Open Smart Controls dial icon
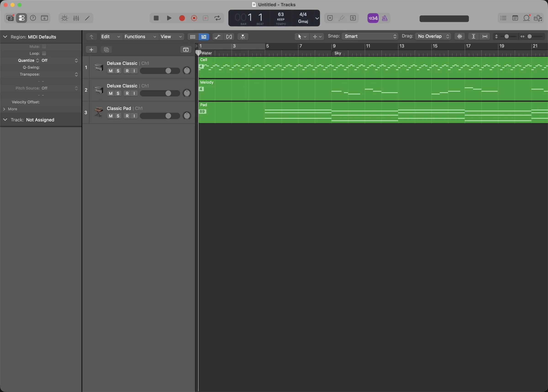Screen dimensions: 548x392 pos(64,18)
